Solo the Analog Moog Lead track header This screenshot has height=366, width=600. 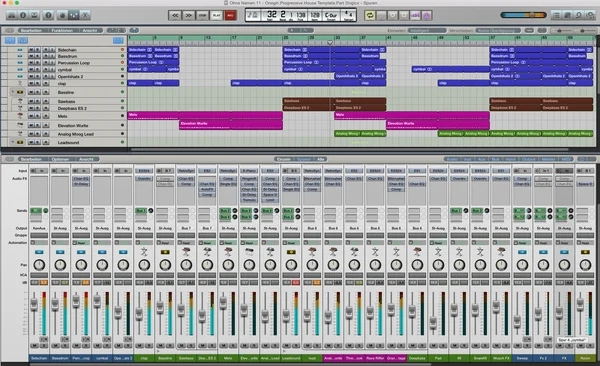(37, 134)
